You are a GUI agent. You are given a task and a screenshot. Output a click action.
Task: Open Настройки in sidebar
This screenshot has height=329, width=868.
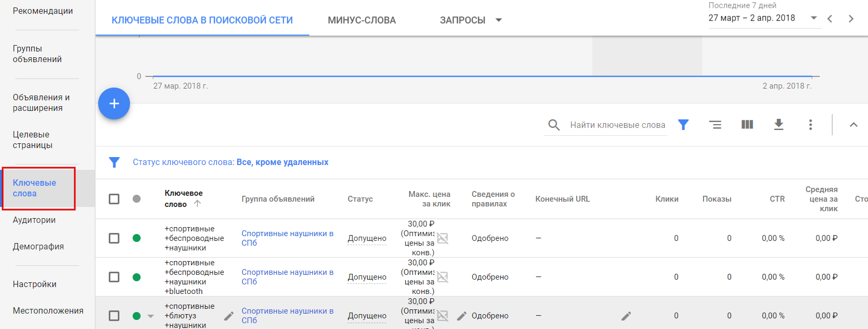(34, 284)
